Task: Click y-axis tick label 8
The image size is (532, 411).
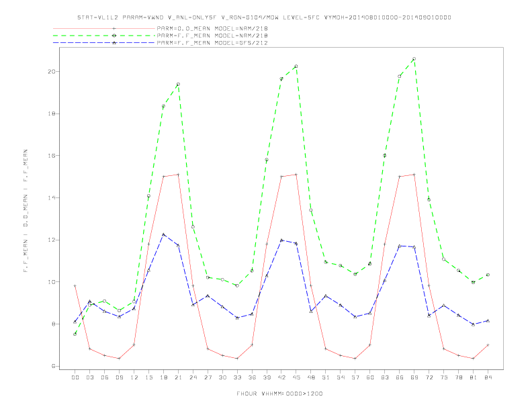Action: coord(53,324)
